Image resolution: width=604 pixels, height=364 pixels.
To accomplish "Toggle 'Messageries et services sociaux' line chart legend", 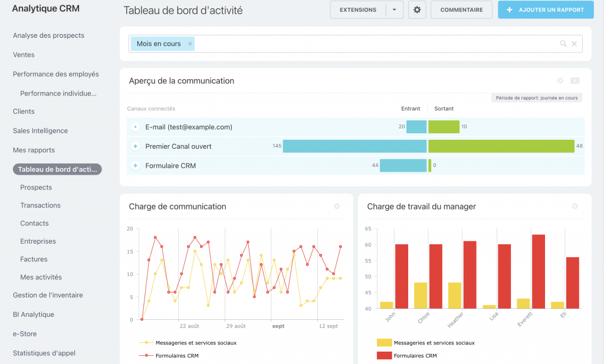I will tap(189, 342).
